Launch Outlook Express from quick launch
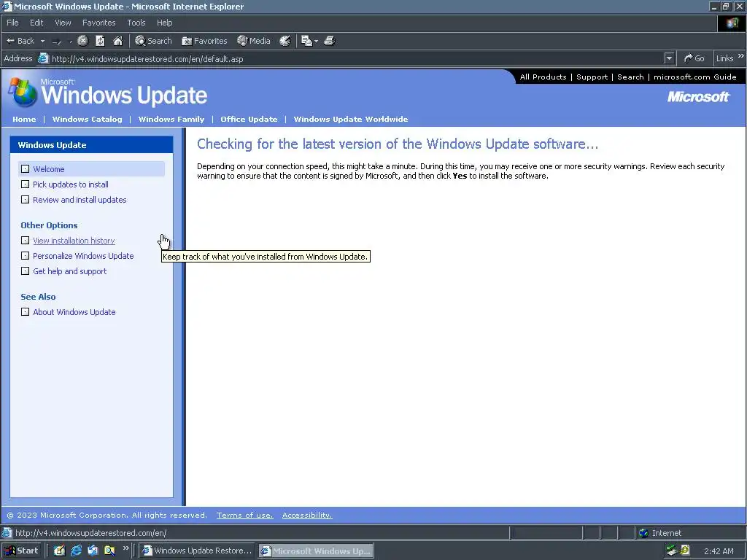 (93, 551)
